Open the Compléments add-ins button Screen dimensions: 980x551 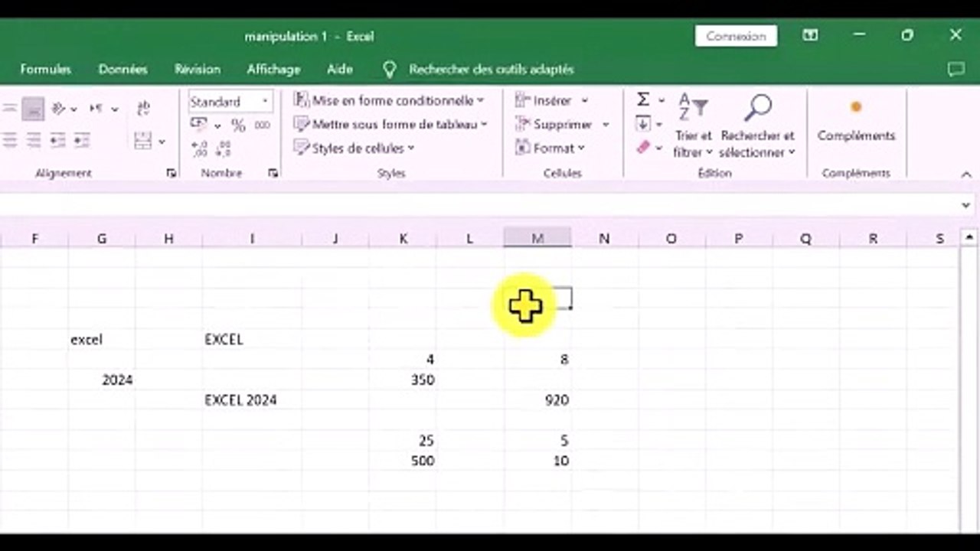[856, 121]
